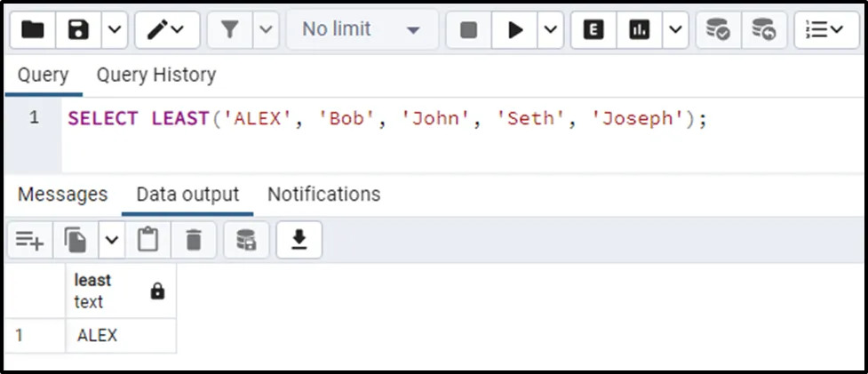Screen dimensions: 868x374
Task: Open the Messages tab
Action: [x=62, y=195]
